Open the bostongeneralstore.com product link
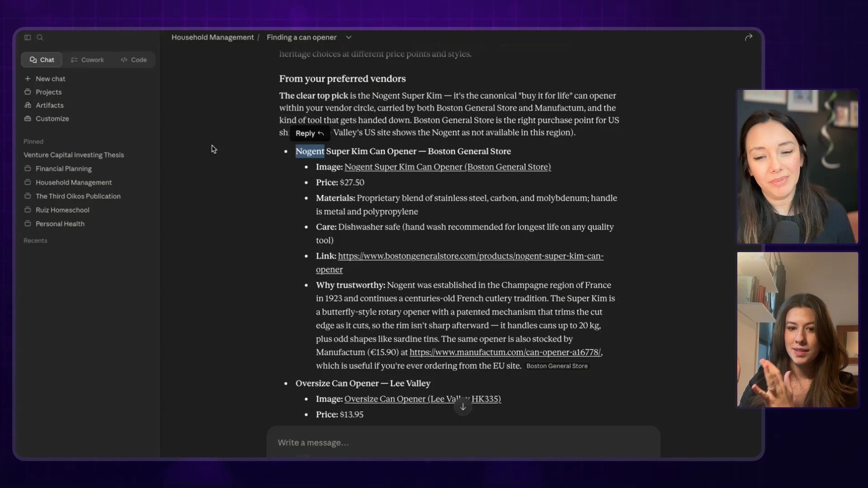This screenshot has height=488, width=868. (471, 256)
